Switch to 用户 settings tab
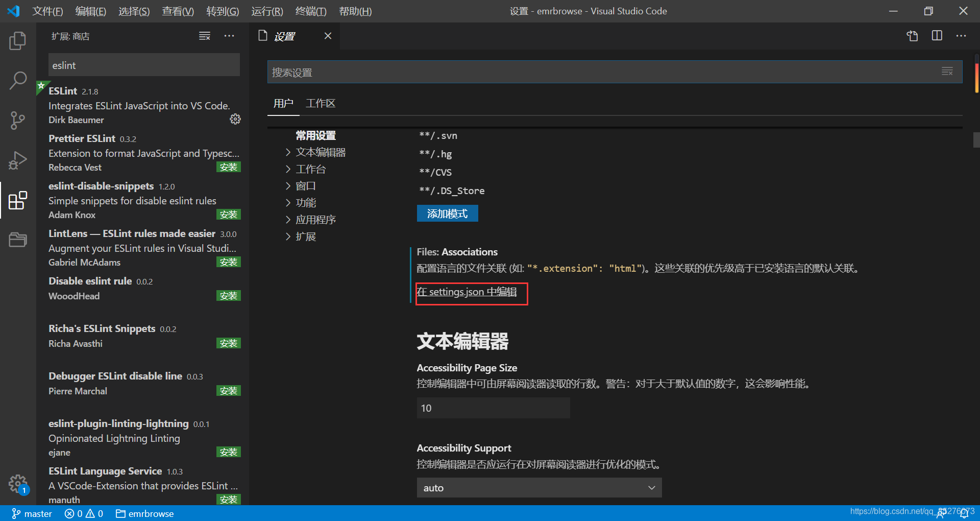Screen dimensions: 980x521 [x=283, y=103]
